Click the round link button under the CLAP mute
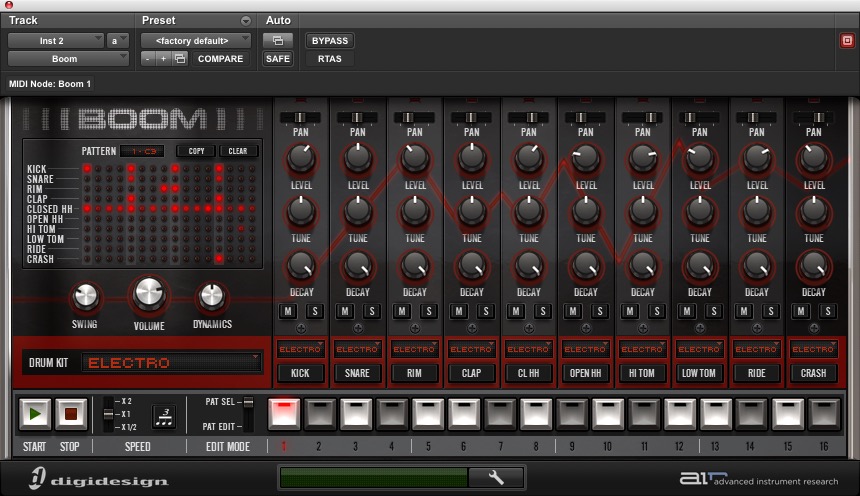This screenshot has height=496, width=860. click(x=472, y=329)
